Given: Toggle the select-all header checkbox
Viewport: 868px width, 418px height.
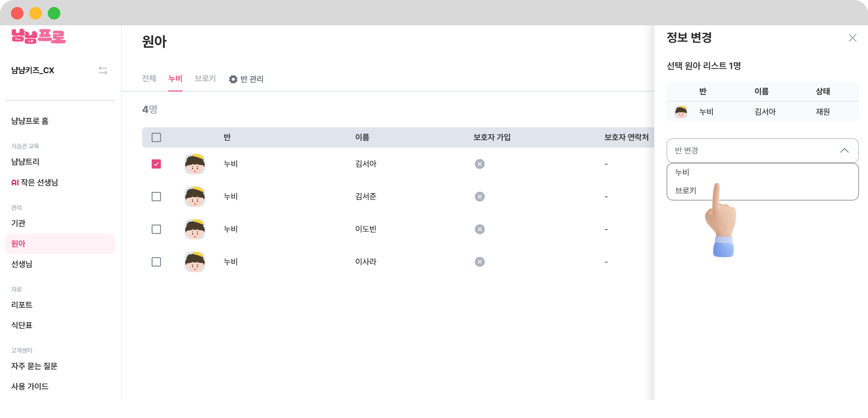Looking at the screenshot, I should (x=156, y=137).
